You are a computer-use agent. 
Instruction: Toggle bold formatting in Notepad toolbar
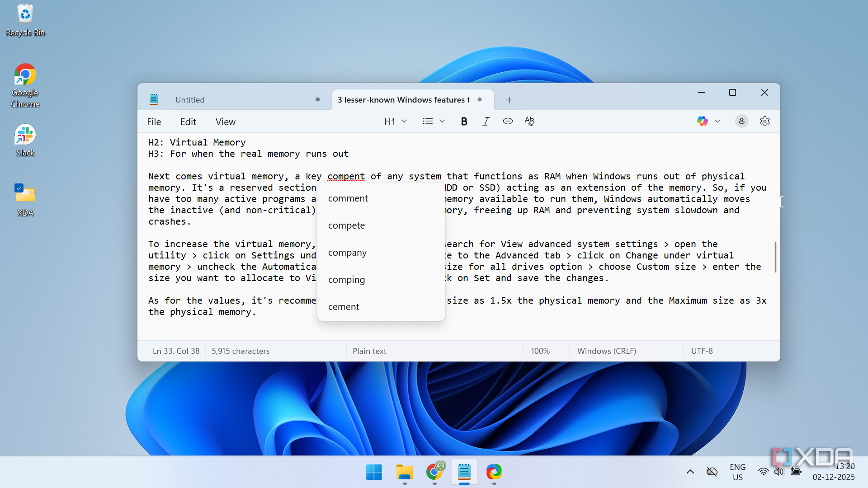tap(464, 121)
